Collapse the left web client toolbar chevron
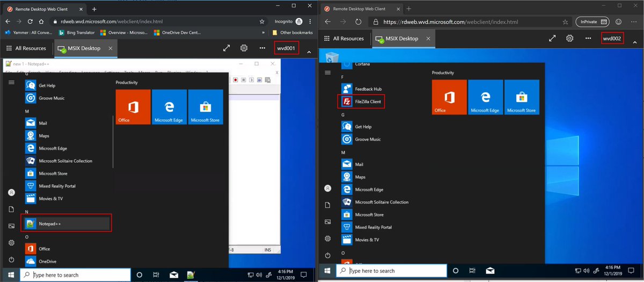 (x=309, y=52)
